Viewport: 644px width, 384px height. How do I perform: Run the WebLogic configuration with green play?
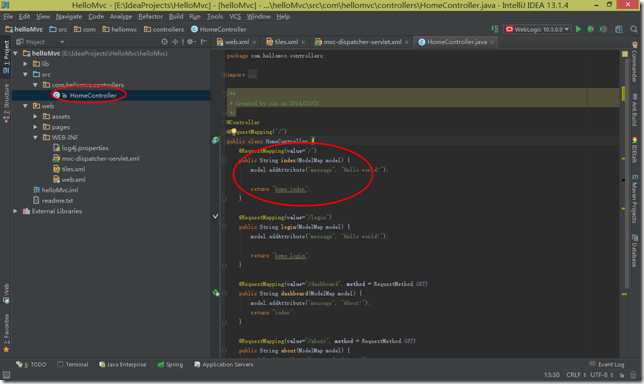pos(578,29)
